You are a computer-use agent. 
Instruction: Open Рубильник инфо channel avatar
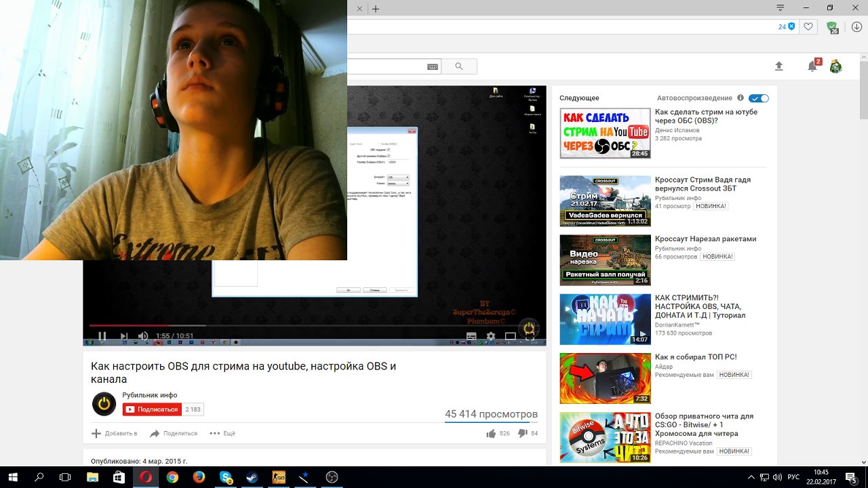(104, 404)
